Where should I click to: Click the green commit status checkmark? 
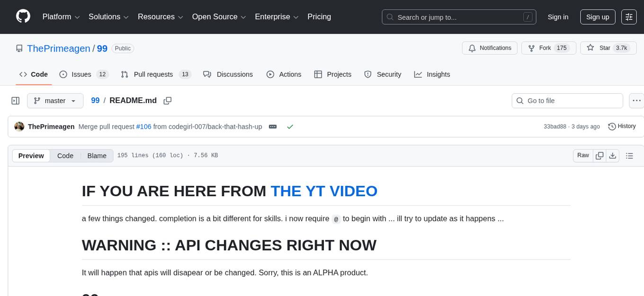(x=290, y=127)
